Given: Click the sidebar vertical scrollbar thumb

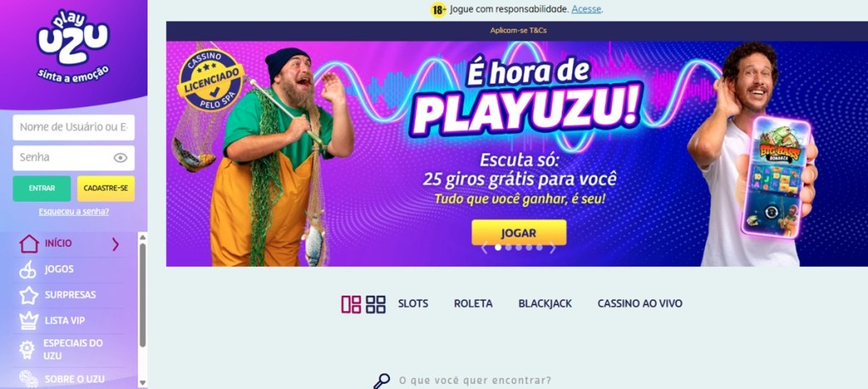Looking at the screenshot, I should [x=142, y=295].
